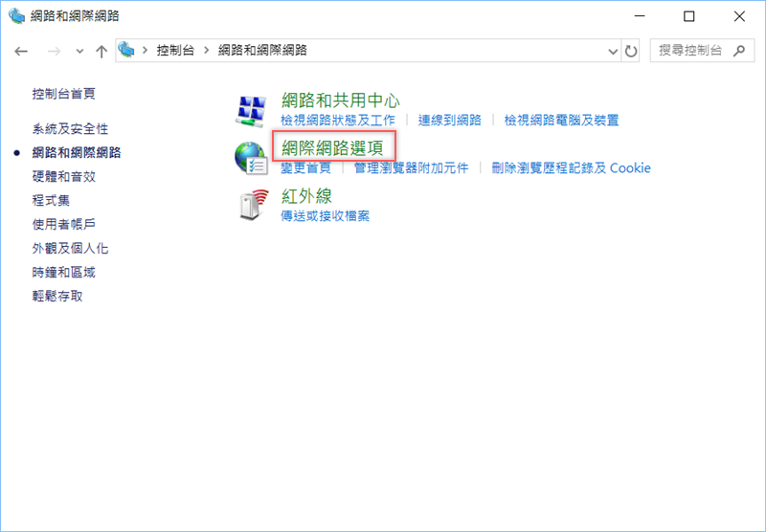Click 網路和網際網路 in the address breadcrumb
This screenshot has width=766, height=532.
pos(262,51)
